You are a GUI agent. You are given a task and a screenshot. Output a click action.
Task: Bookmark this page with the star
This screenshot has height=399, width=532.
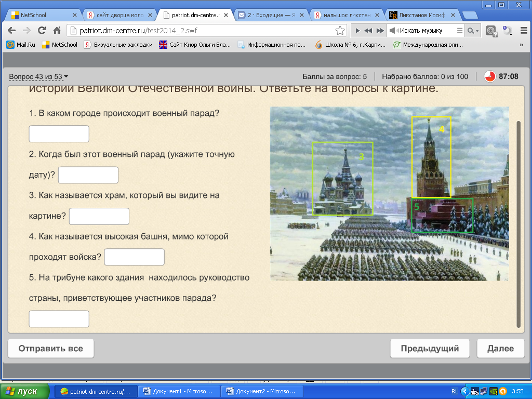click(340, 31)
